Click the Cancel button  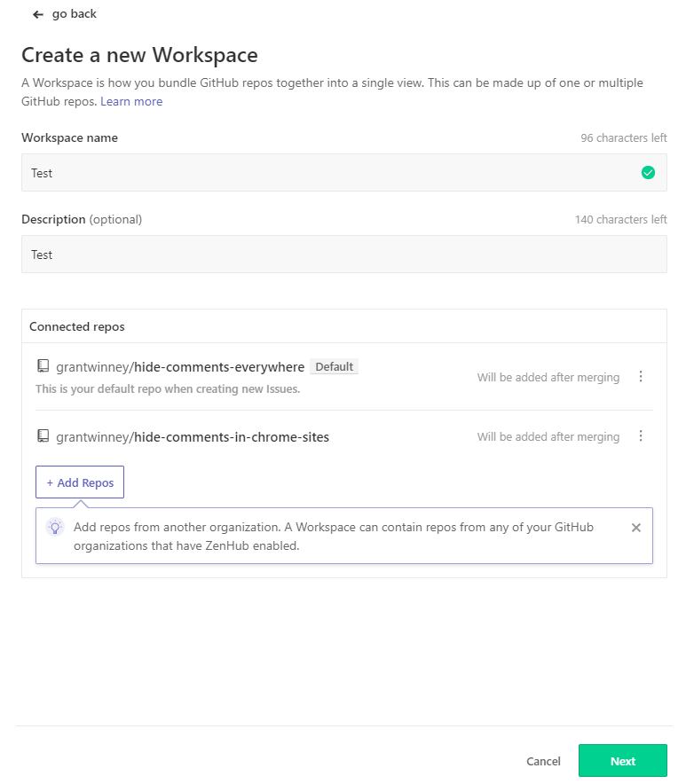click(543, 761)
